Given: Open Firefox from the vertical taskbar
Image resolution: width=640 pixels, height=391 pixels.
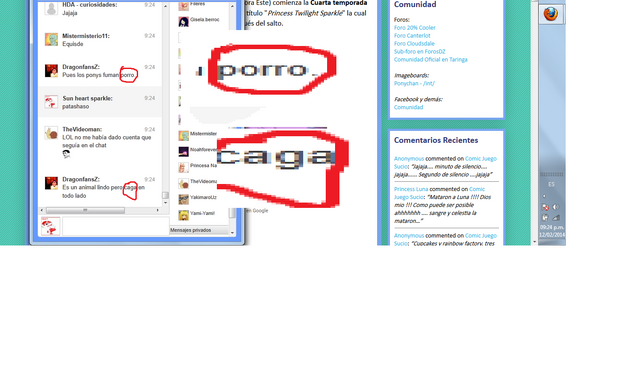Looking at the screenshot, I should pos(551,14).
